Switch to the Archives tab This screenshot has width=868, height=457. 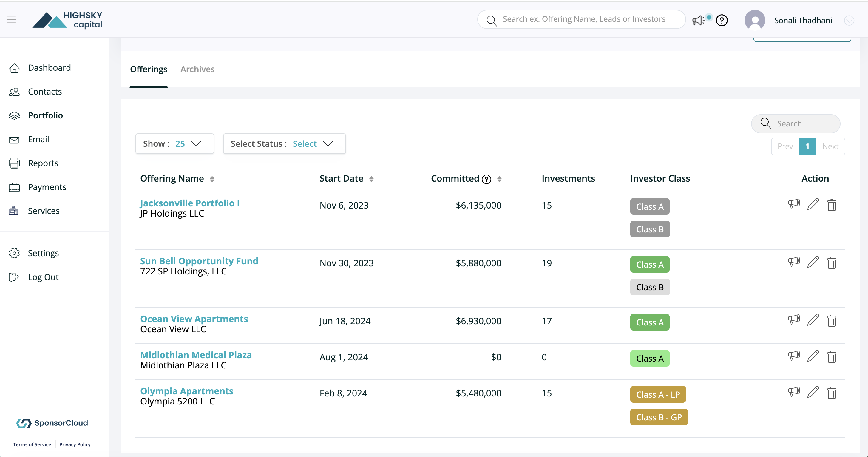click(197, 69)
